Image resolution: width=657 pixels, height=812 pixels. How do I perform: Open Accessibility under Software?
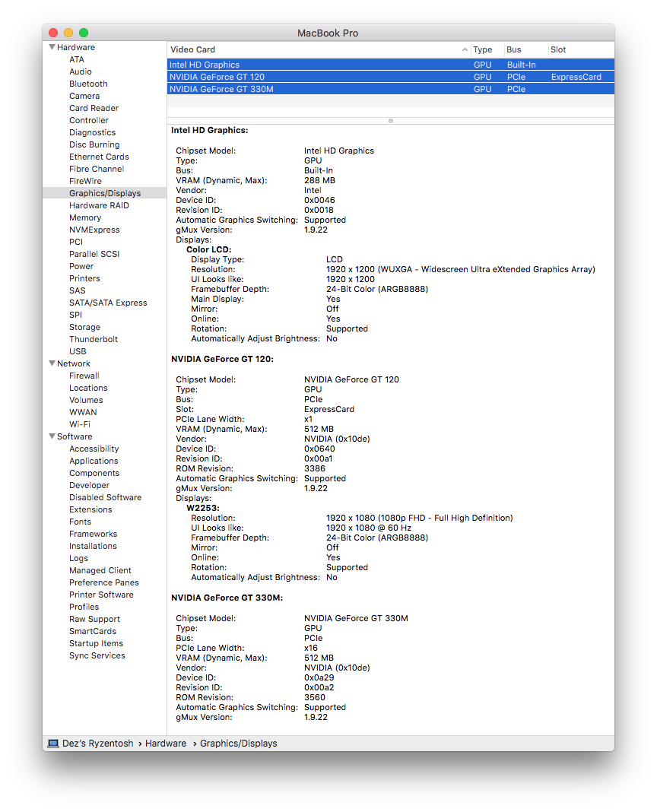[94, 449]
